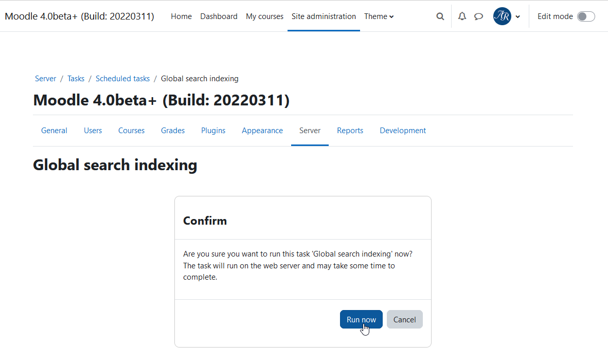Open the Theme dropdown menu

point(379,16)
